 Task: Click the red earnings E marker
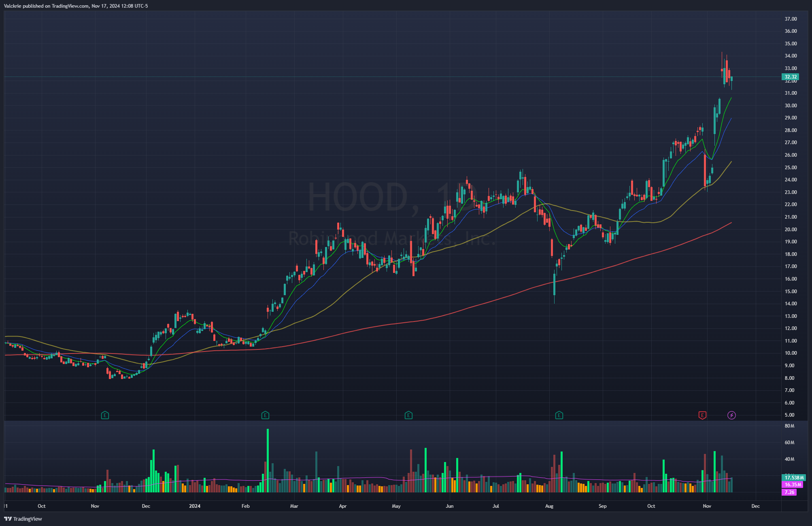[702, 415]
